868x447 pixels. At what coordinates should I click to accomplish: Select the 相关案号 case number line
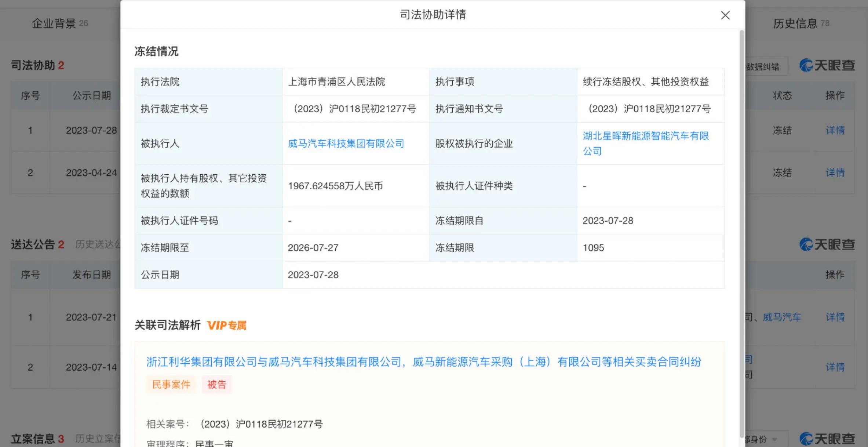(234, 424)
